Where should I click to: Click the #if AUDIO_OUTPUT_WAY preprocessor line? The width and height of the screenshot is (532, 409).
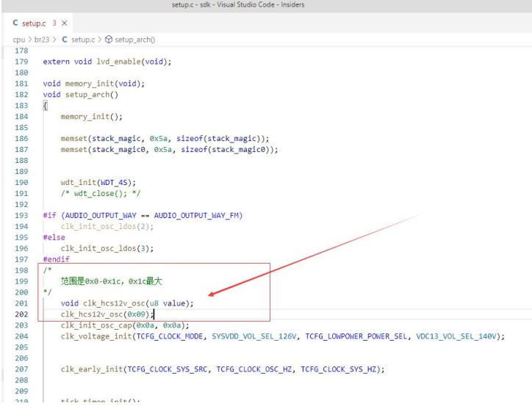coord(143,216)
